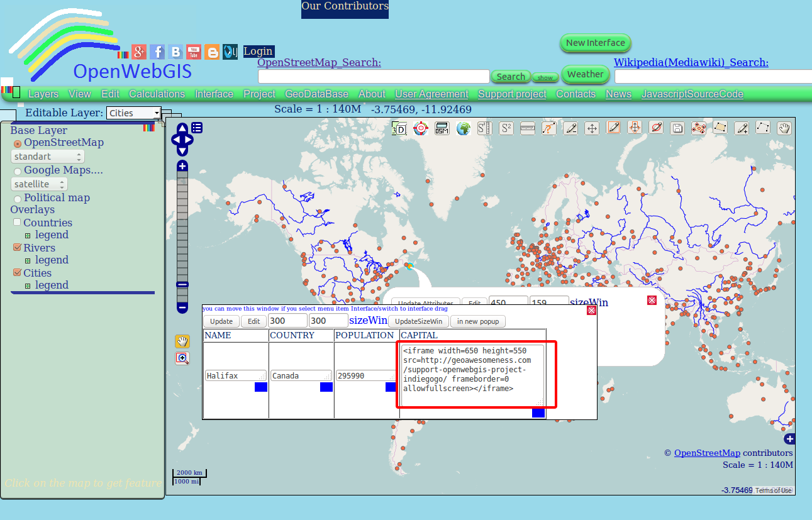
Task: Open the Google Plus social icon
Action: click(139, 52)
